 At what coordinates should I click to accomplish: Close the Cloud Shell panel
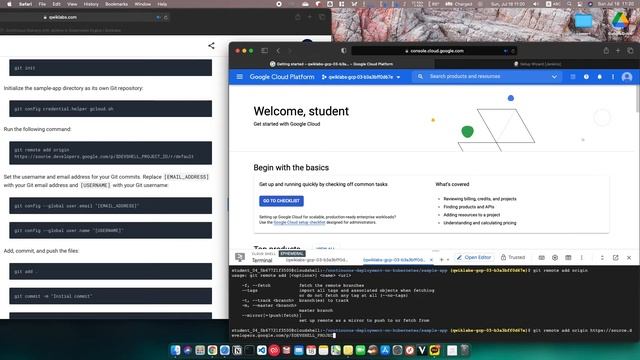629,258
